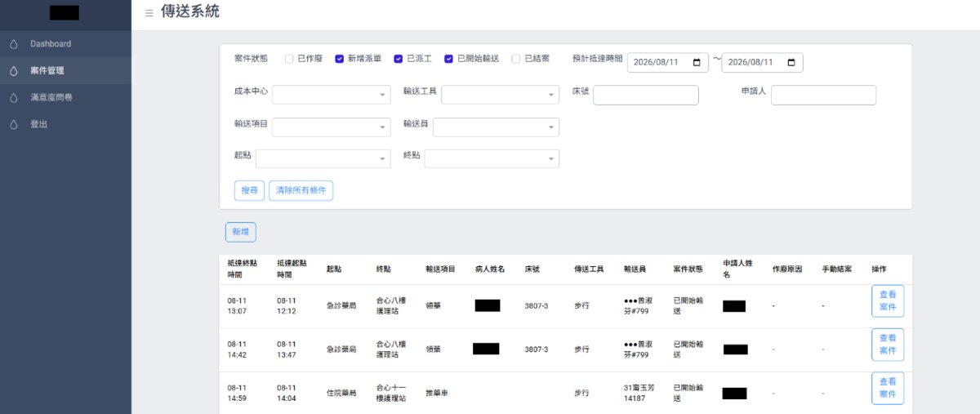Image resolution: width=980 pixels, height=414 pixels.
Task: Click 急診藥局 in the 13:07 row
Action: pyautogui.click(x=341, y=305)
